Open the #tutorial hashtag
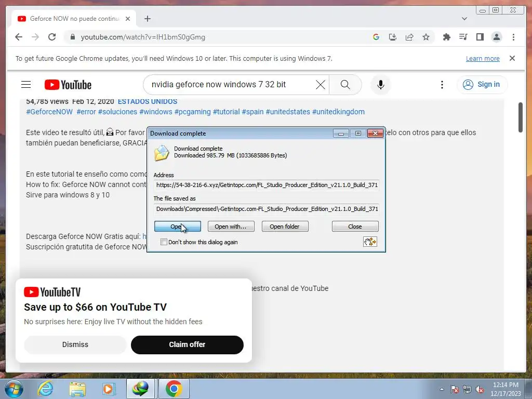 226,112
